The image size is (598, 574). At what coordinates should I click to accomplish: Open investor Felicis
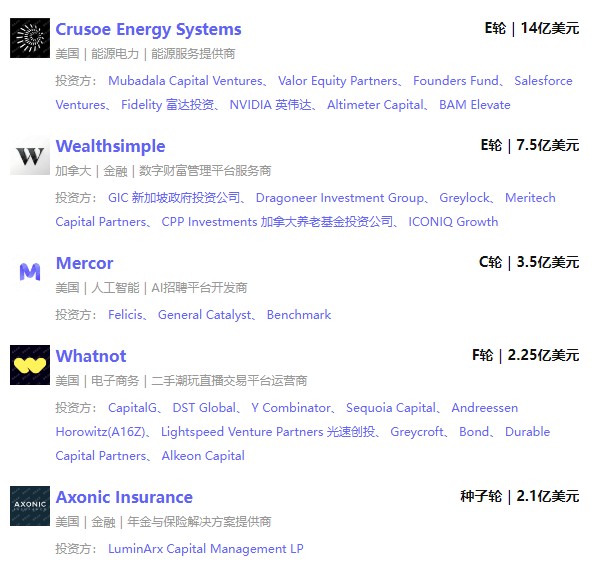[x=125, y=315]
